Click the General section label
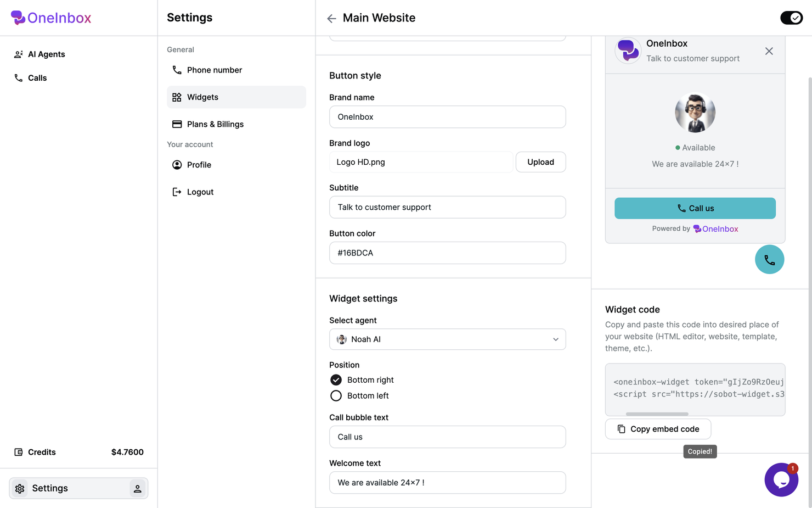This screenshot has width=812, height=508. point(181,49)
